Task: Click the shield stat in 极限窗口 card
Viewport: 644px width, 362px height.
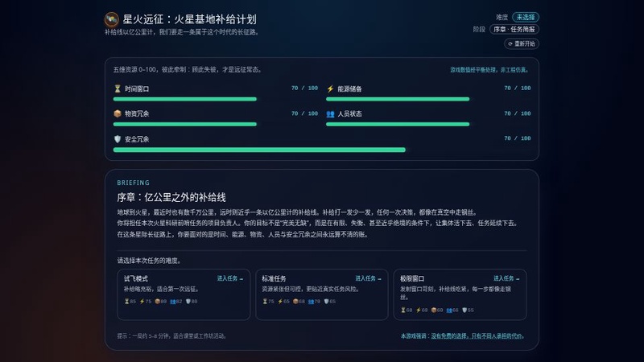Action: (468, 310)
